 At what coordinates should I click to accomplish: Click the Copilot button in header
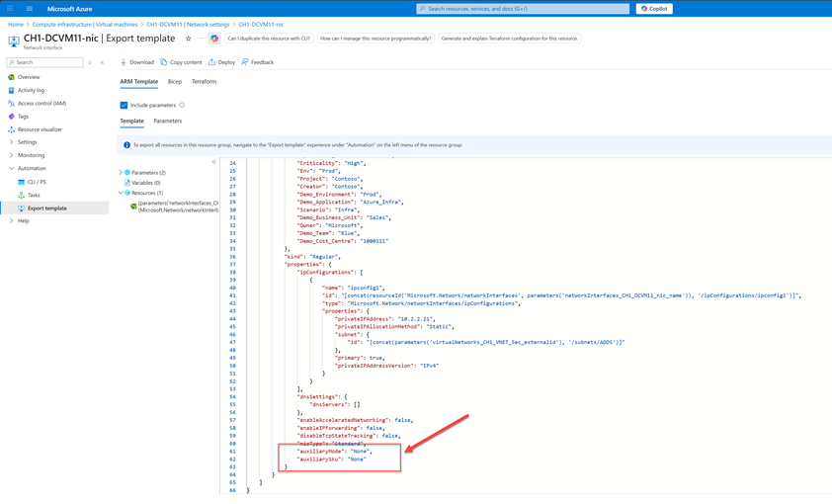coord(654,9)
